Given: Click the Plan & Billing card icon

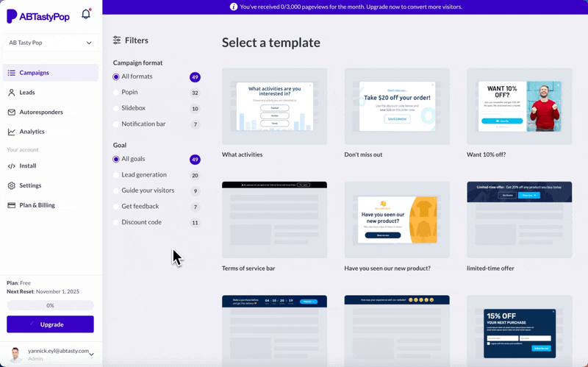Looking at the screenshot, I should [x=12, y=205].
